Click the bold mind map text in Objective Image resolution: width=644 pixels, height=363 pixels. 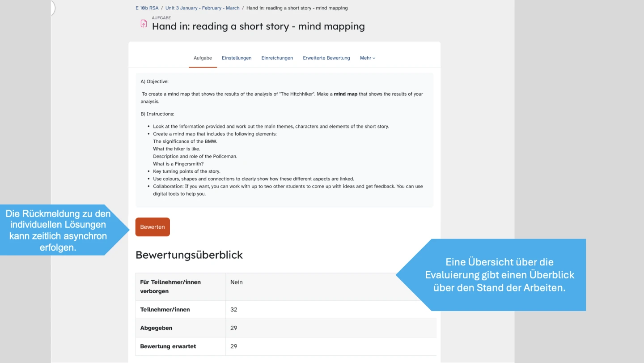[345, 94]
